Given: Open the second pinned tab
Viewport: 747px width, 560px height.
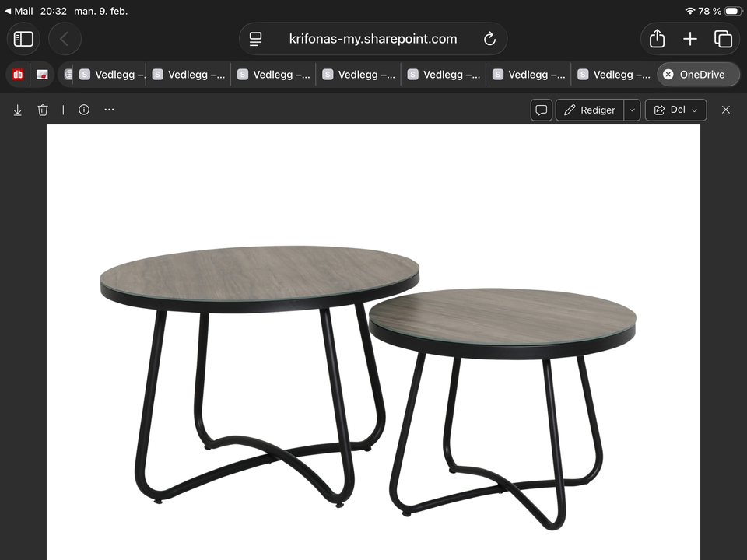Looking at the screenshot, I should [x=42, y=75].
